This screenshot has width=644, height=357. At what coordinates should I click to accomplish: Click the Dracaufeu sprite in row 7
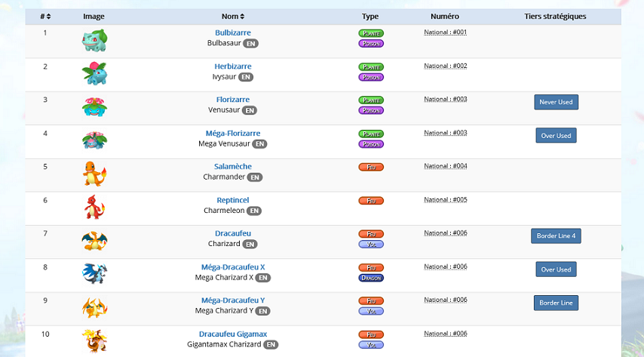pos(94,241)
